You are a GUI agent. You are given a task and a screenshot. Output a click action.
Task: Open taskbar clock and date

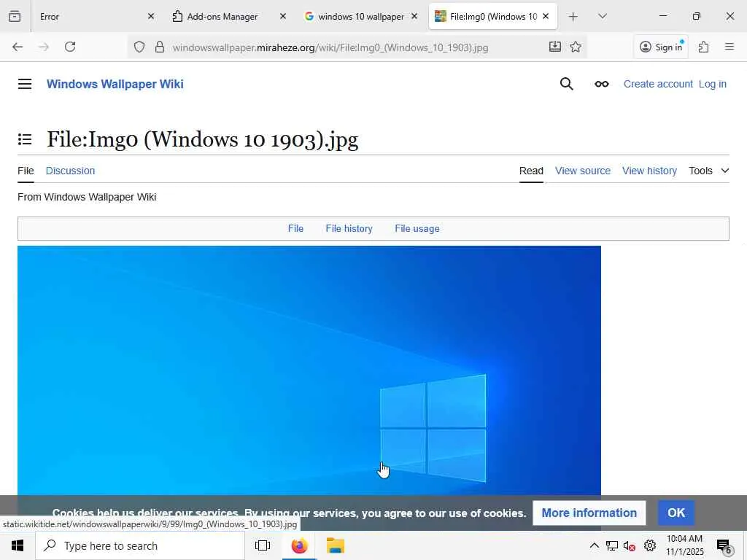coord(684,545)
